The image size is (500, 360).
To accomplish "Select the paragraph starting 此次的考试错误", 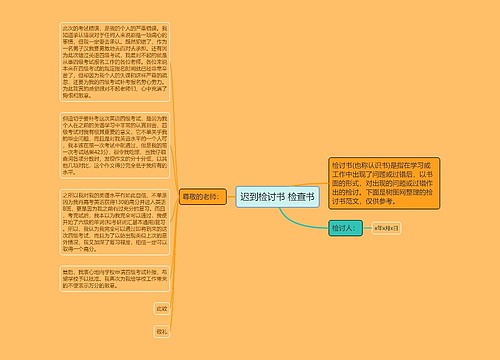I will tap(115, 62).
